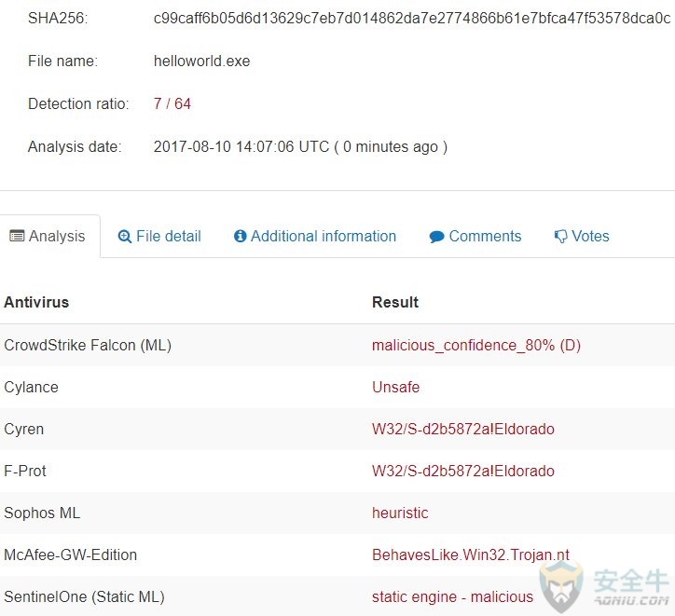Click the heuristic result for Sophos ML
Screen dimensions: 675x616
[x=400, y=513]
